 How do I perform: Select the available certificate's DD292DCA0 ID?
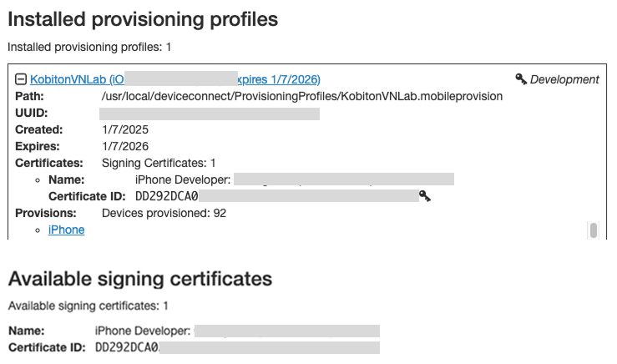point(127,347)
